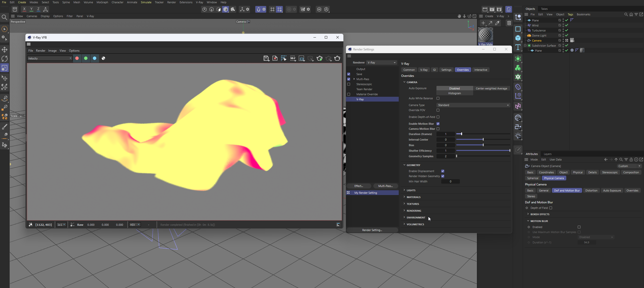Click the Cube primitive icon
This screenshot has height=288, width=644.
coord(518,38)
